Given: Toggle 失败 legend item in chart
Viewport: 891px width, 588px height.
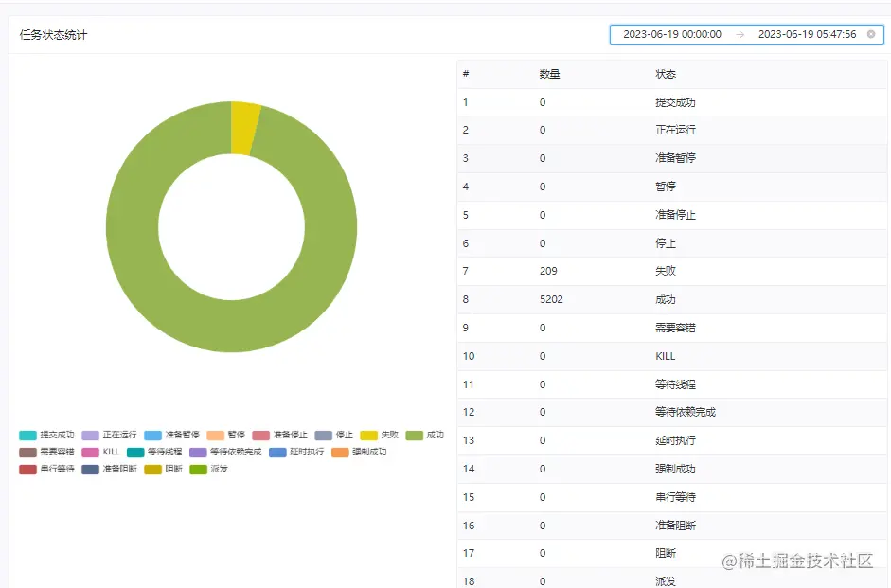Looking at the screenshot, I should point(379,436).
